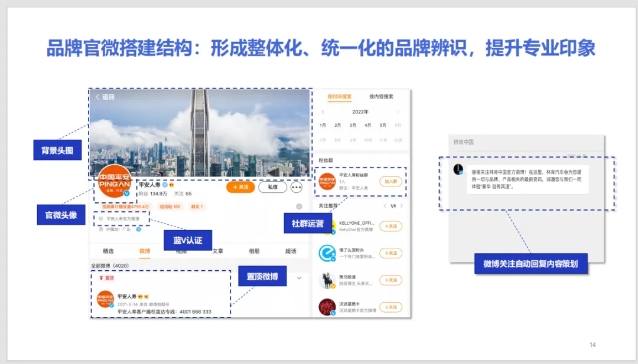Viewport: 638px width, 364px height.
Task: Click the blue verification badge beside 平安人寿 name
Action: coord(165,185)
